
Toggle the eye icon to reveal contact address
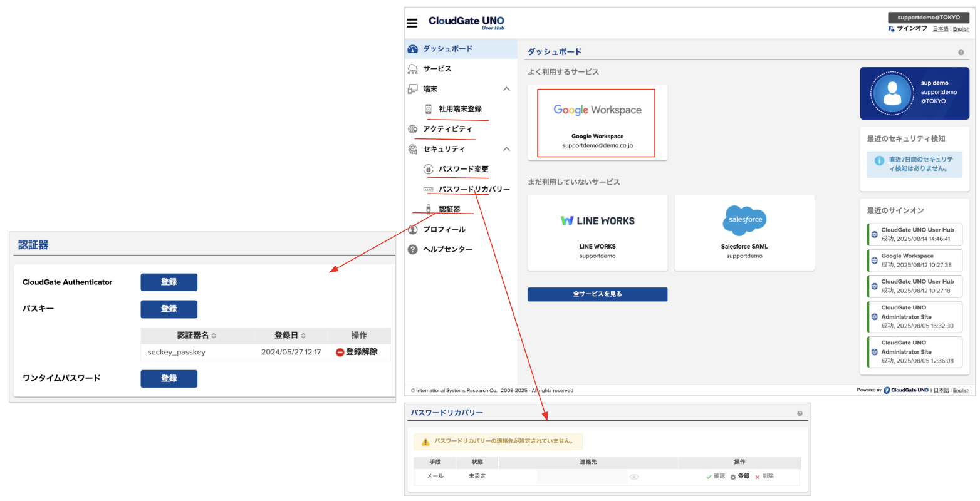(634, 477)
